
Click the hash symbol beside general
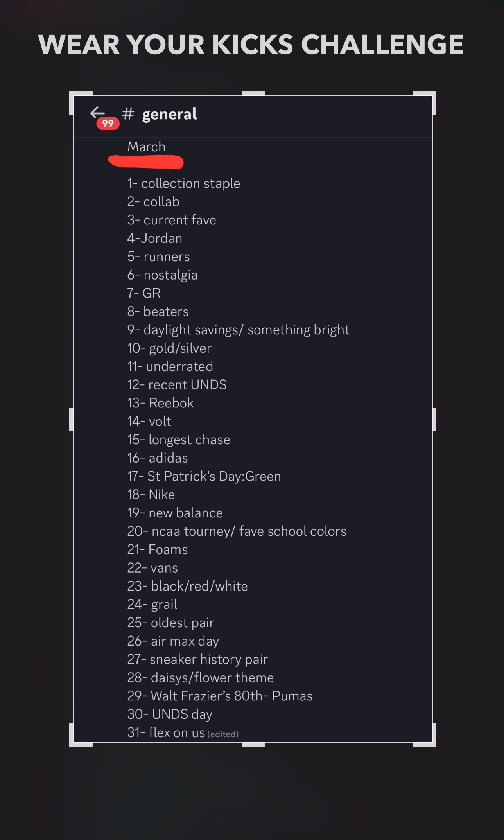click(x=128, y=114)
